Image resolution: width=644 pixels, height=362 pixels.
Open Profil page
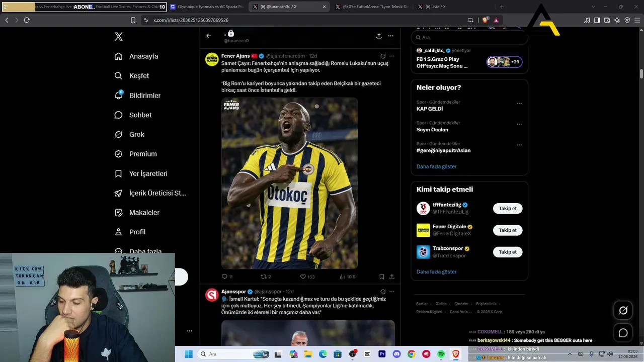pos(130,232)
